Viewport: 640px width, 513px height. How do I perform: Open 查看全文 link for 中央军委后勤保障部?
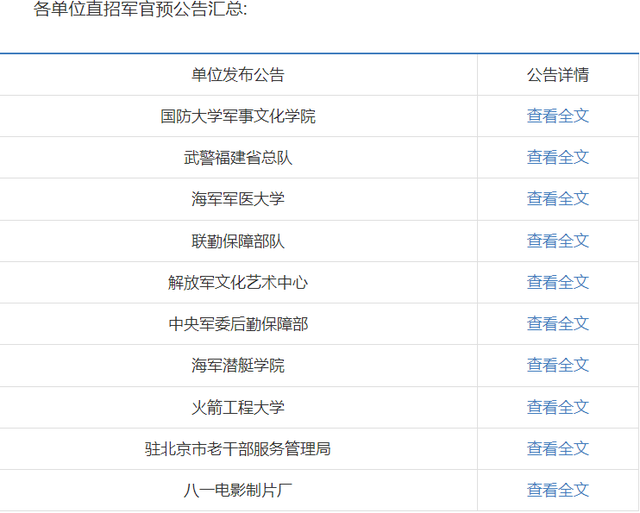coord(558,324)
